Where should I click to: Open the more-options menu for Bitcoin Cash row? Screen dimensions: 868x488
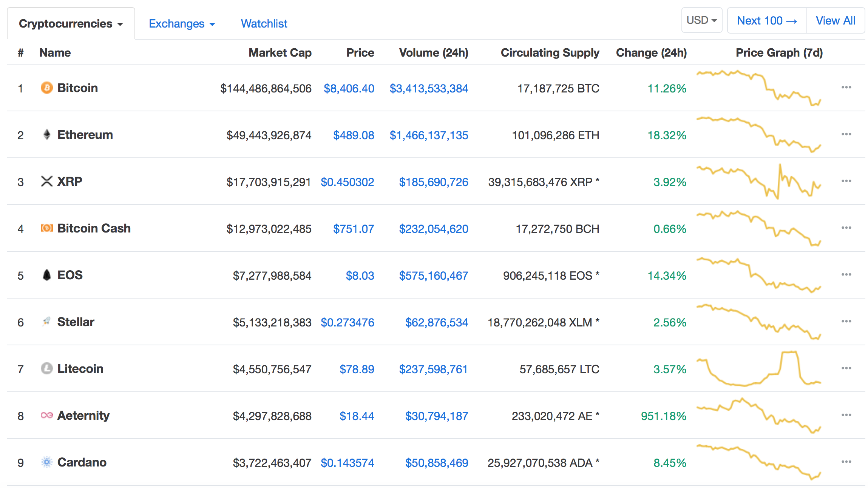[846, 228]
